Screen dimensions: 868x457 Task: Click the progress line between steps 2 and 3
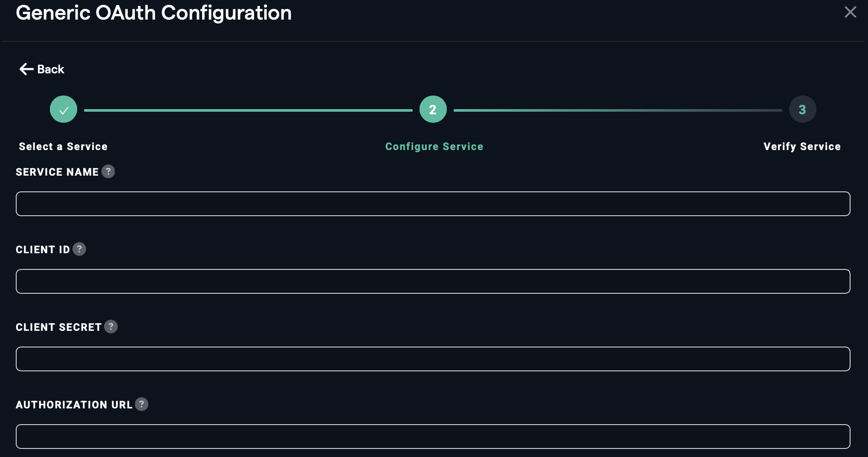click(x=618, y=110)
